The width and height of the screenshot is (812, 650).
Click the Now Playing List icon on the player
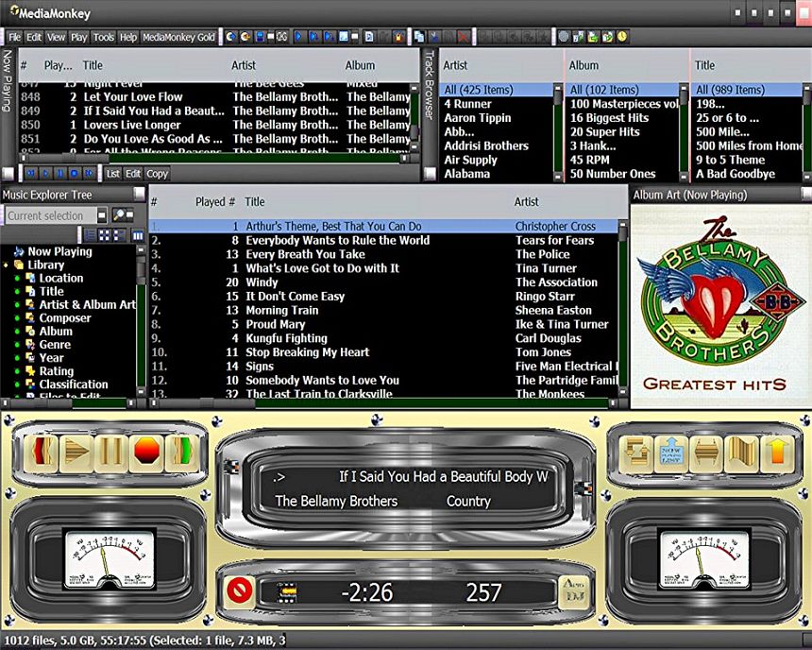tap(672, 454)
